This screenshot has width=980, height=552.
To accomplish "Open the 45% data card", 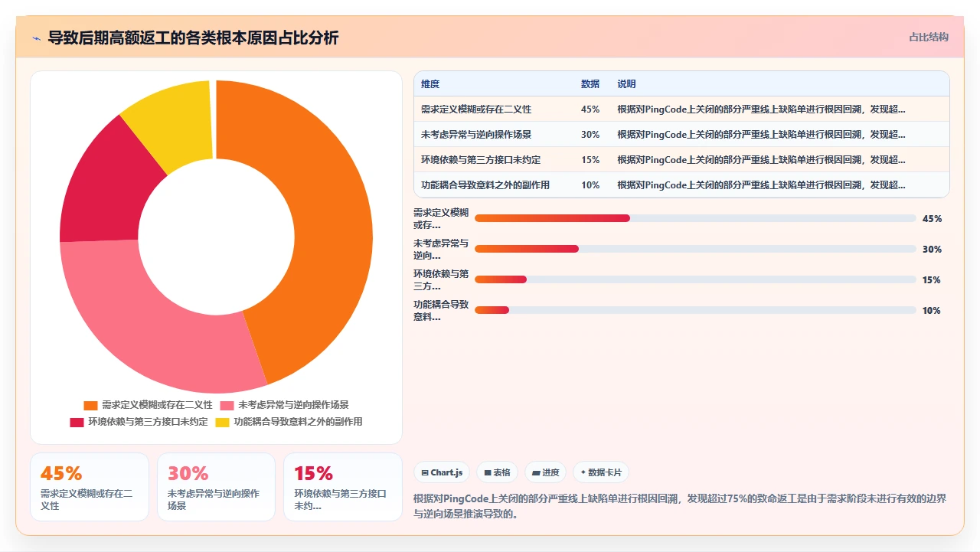I will click(90, 487).
